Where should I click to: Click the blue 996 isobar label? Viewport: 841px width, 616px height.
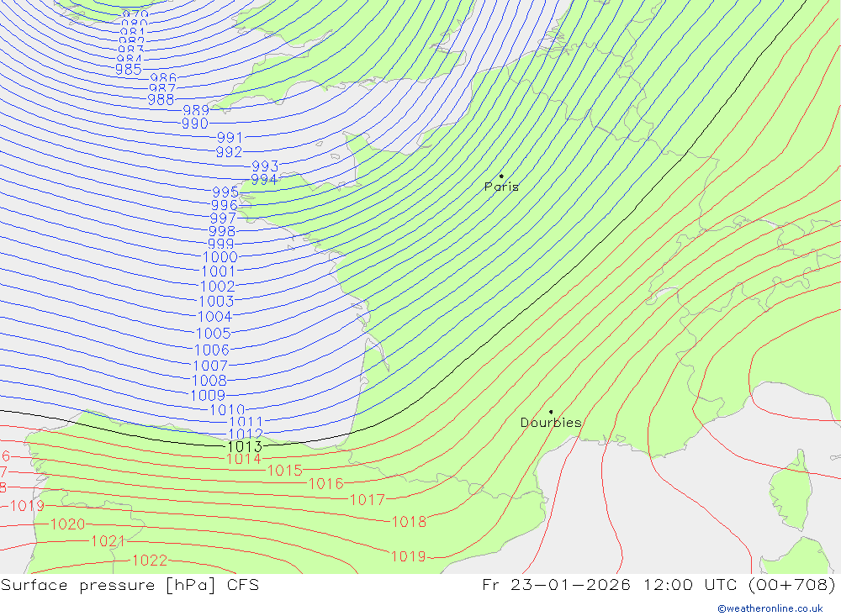pos(225,205)
